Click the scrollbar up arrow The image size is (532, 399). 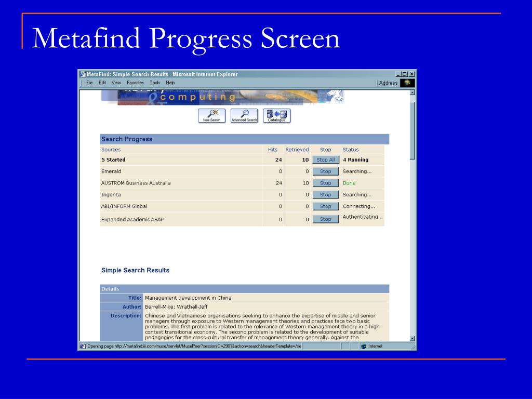(412, 92)
